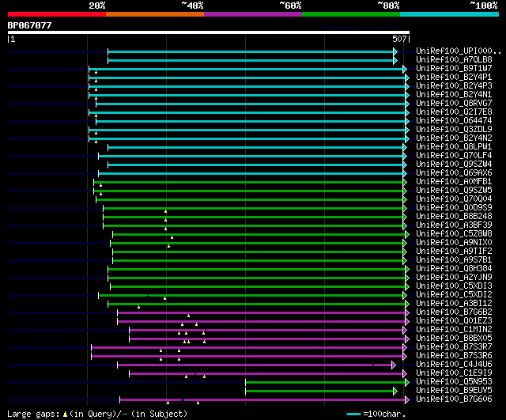Click the cyan alignment bar for A7QLB8
506x420 pixels.
coord(251,60)
